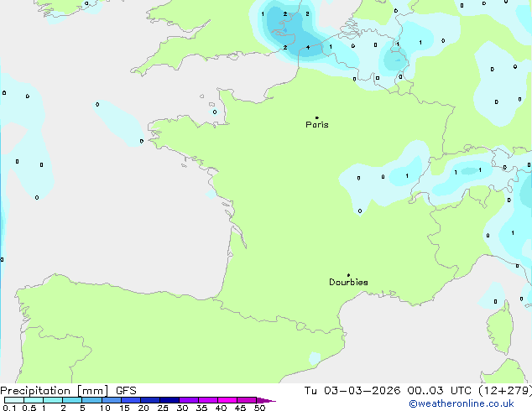The image size is (532, 411).
Task: Click the precipitation value 4 near the Channel coast
Action: (308, 48)
